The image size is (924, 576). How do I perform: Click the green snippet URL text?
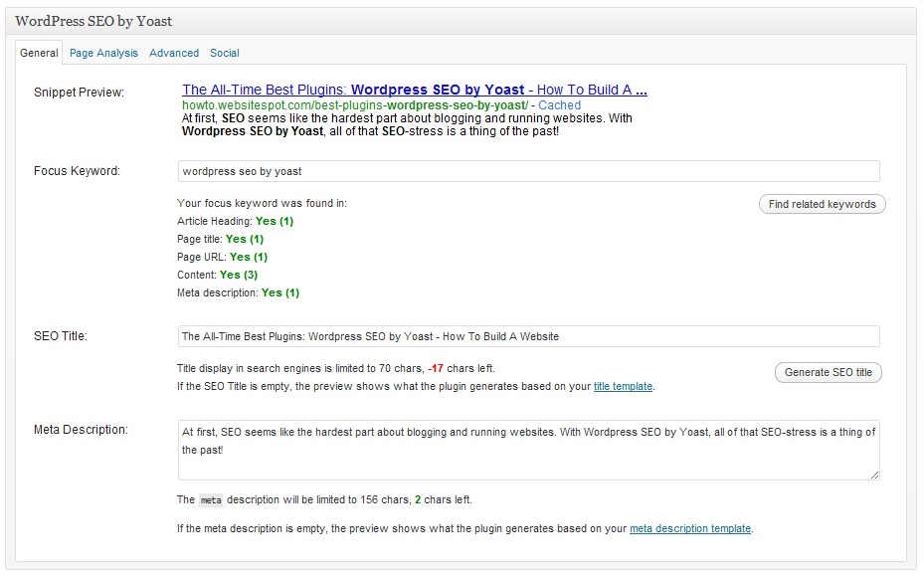pyautogui.click(x=355, y=104)
